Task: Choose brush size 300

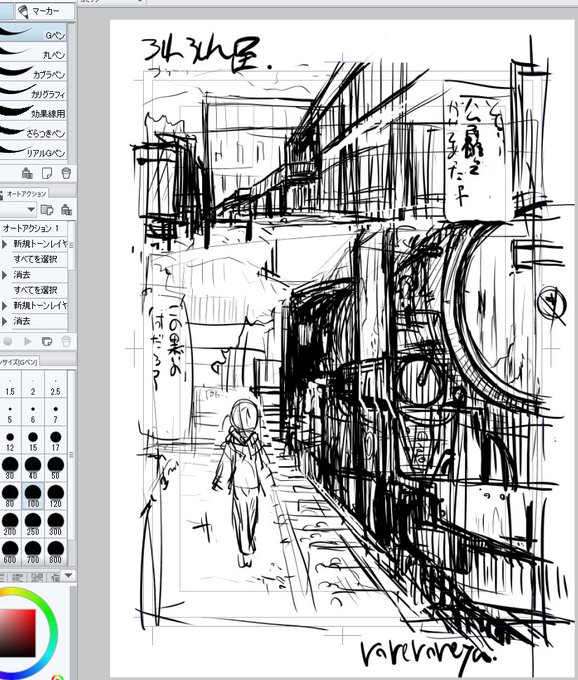Action: click(56, 524)
